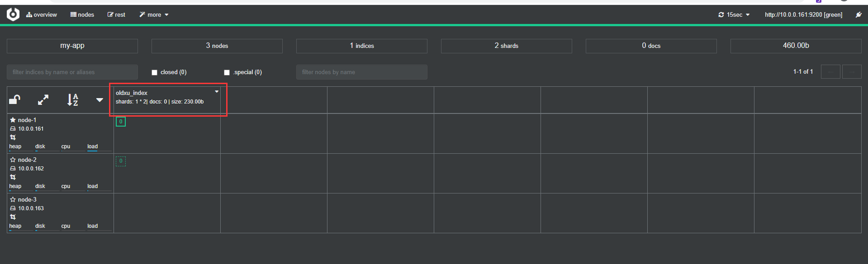The width and height of the screenshot is (868, 264).
Task: Open the rest client page
Action: coord(116,14)
